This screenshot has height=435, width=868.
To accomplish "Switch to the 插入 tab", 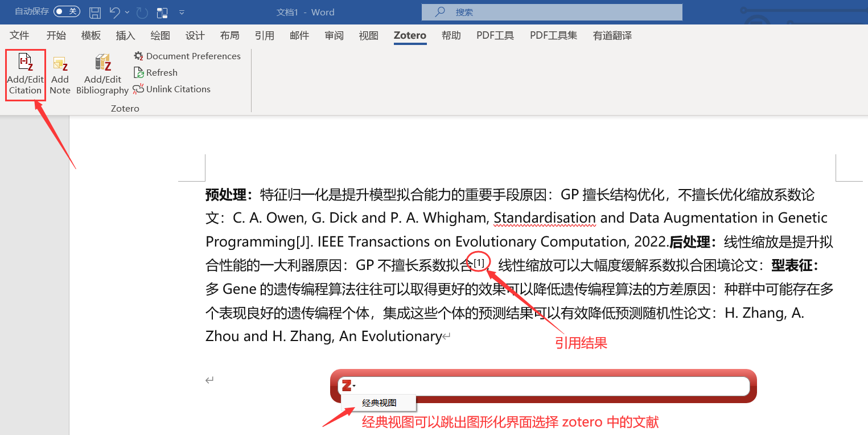I will [x=126, y=35].
